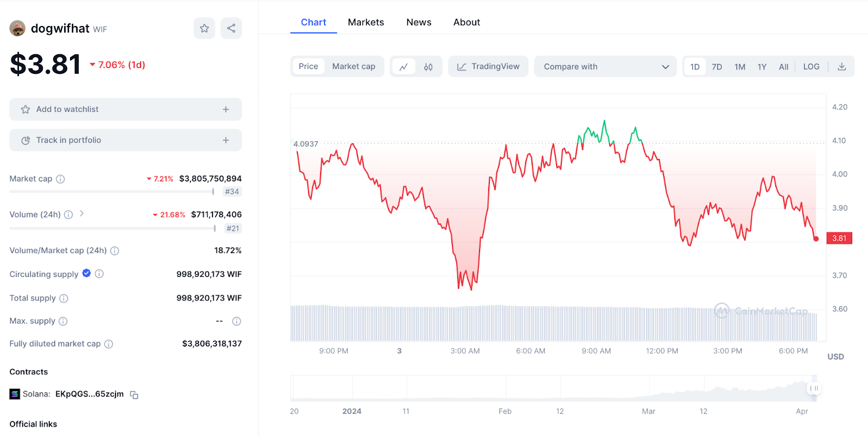Click the $3.81 headline price
This screenshot has width=868, height=436.
46,64
